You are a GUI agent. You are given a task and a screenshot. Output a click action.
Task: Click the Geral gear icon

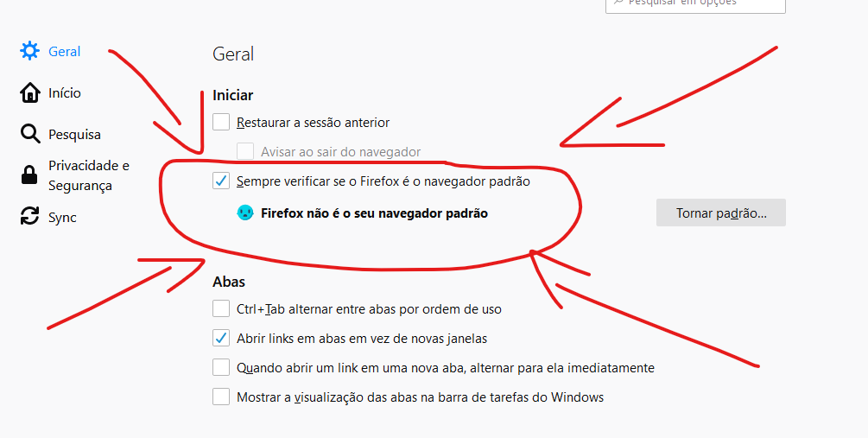pyautogui.click(x=29, y=51)
